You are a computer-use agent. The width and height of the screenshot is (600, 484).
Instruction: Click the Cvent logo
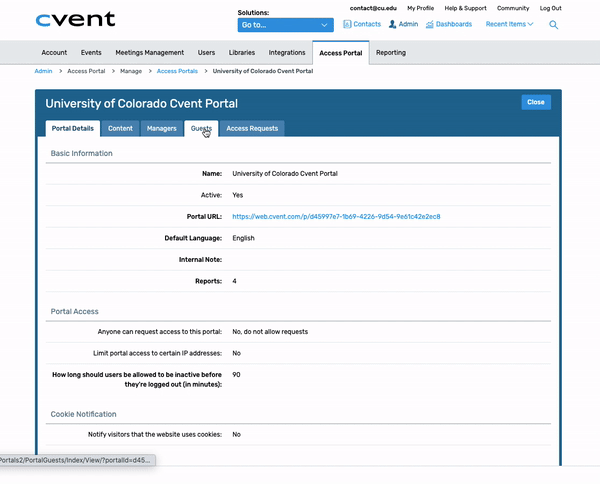point(75,19)
